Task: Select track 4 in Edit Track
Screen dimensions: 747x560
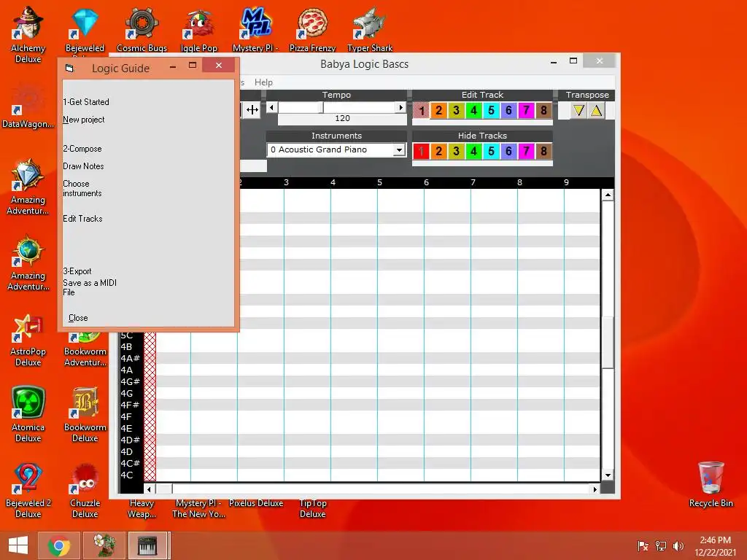Action: [473, 111]
